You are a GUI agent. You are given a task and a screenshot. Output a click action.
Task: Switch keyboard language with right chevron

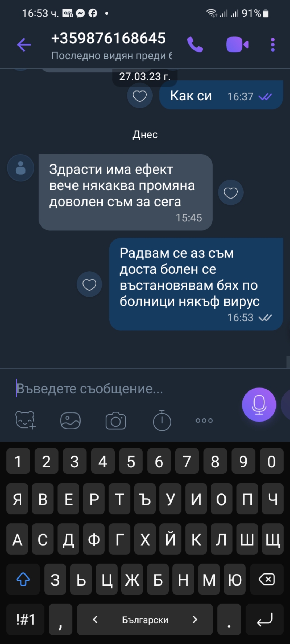point(195,619)
